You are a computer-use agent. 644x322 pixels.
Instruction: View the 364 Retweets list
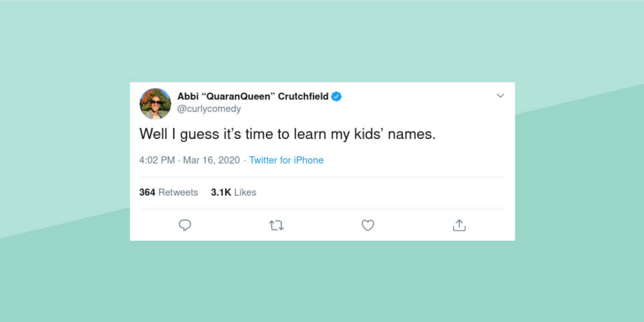169,193
